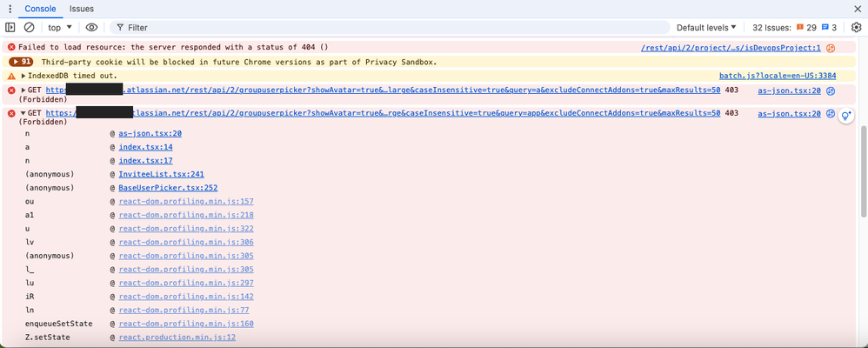
Task: Open react-dom.profiling.min.js:306 link
Action: 186,242
